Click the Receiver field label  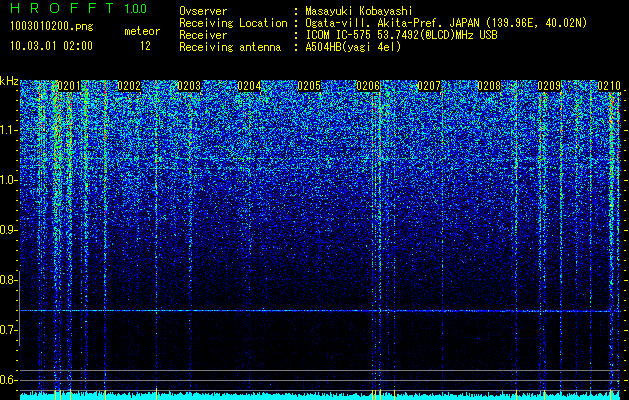point(203,35)
